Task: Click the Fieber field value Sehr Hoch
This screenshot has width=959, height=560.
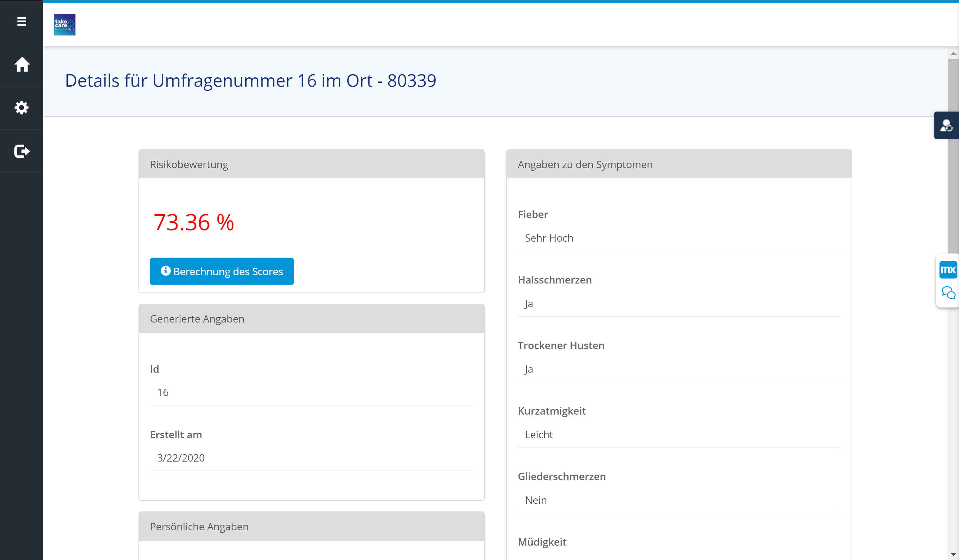Action: click(549, 238)
